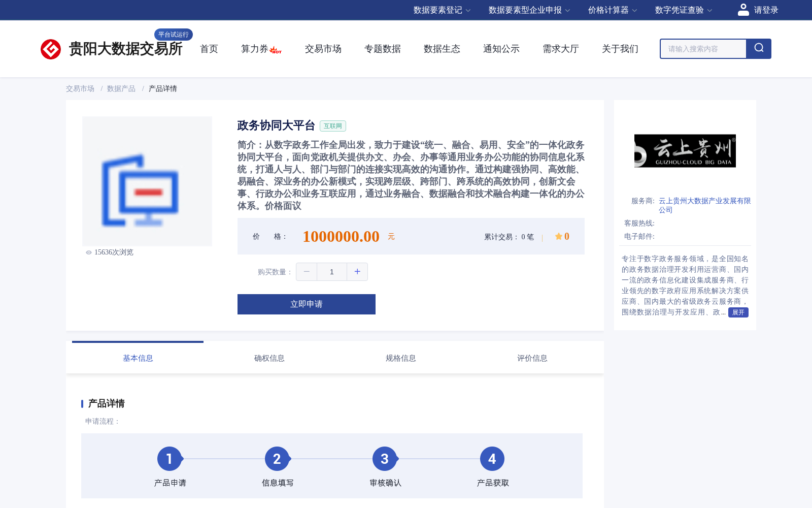This screenshot has height=508, width=812.
Task: Switch to 评价信息 tab
Action: coord(532,358)
